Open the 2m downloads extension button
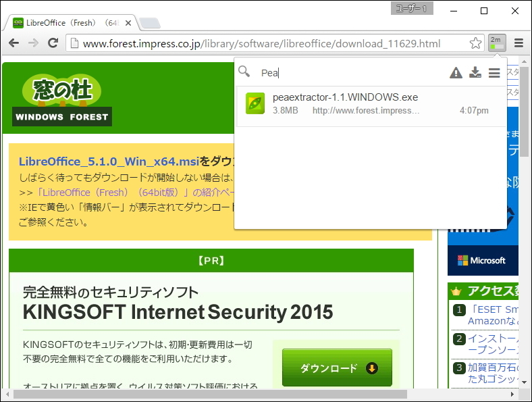Screen dimensions: 532x402 click(x=497, y=43)
